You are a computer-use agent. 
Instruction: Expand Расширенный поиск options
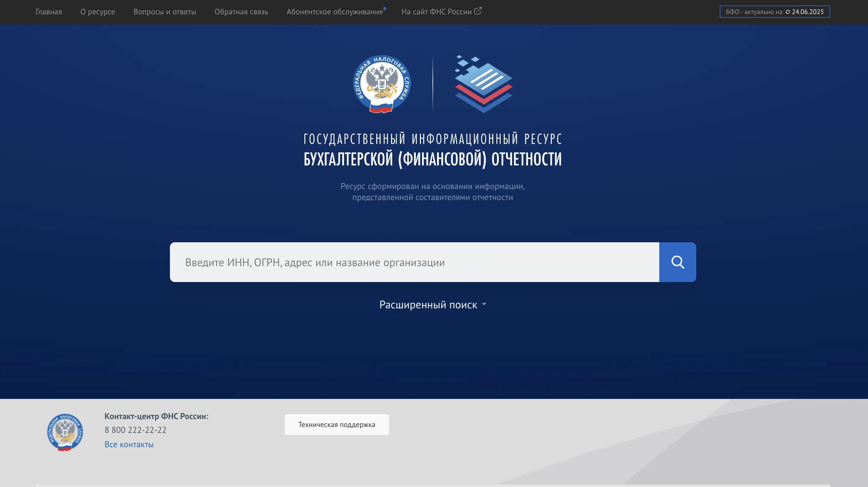click(x=428, y=305)
